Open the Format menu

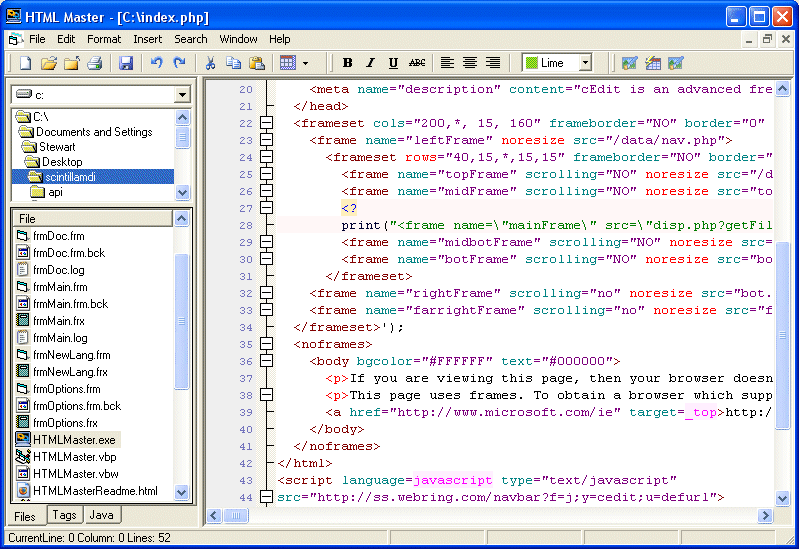(x=104, y=39)
